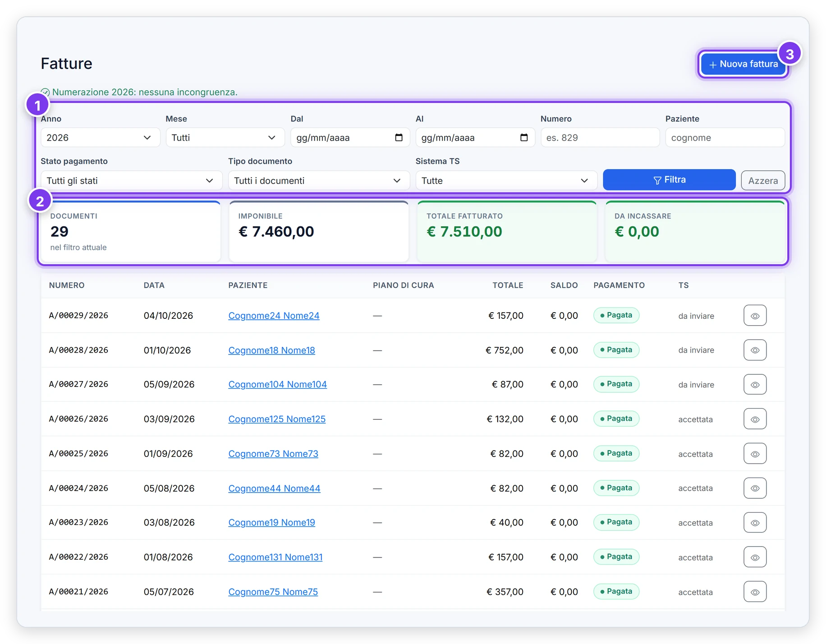View invoice A/00021/2026 eye icon
The image size is (826, 644).
pos(755,592)
